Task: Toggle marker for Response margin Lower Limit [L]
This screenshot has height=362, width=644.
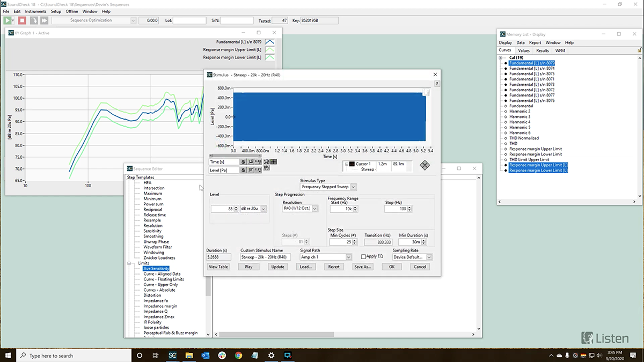Action: [506, 171]
